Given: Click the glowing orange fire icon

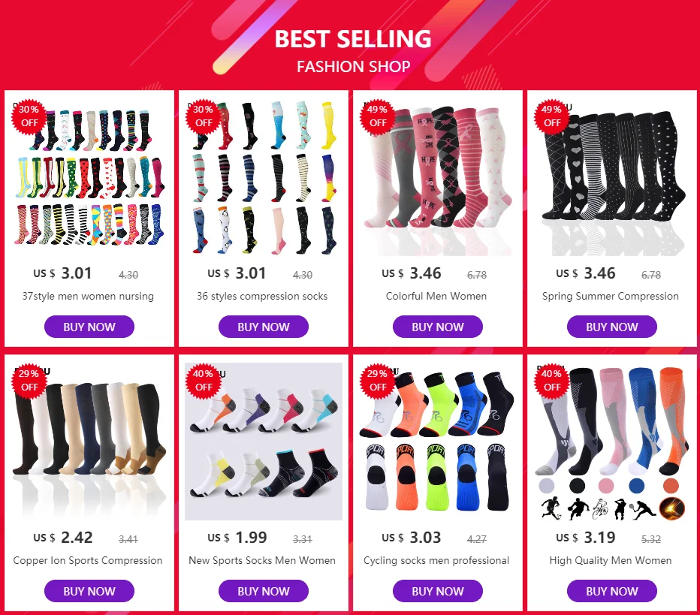Looking at the screenshot, I should click(x=672, y=508).
